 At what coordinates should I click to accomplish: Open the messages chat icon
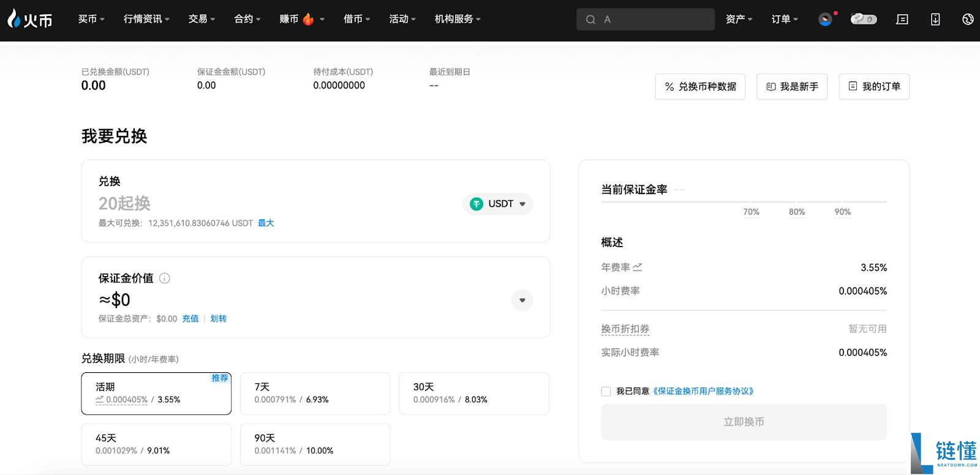[x=902, y=20]
